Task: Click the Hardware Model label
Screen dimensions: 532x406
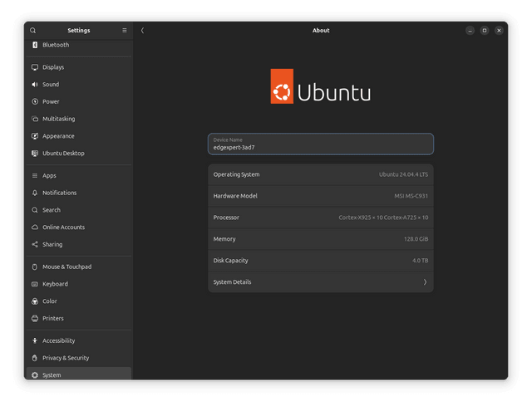Action: (x=235, y=196)
